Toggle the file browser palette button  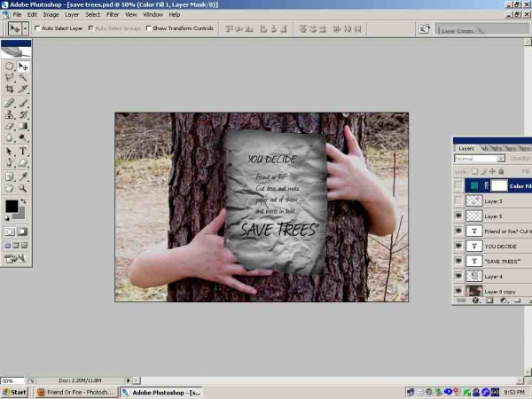click(424, 29)
